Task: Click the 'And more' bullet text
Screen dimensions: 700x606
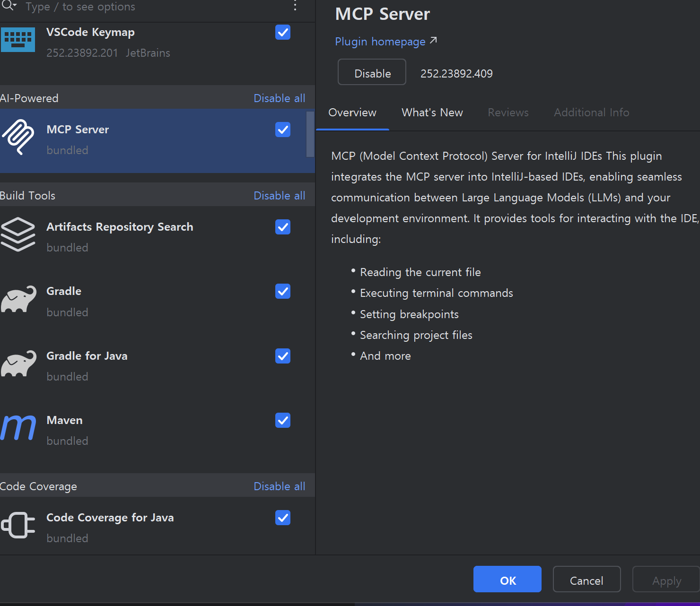Action: coord(385,356)
